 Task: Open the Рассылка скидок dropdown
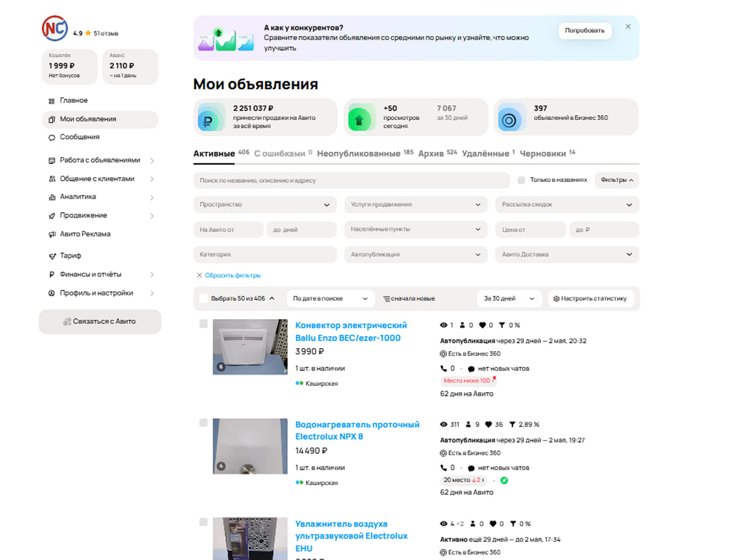coord(567,205)
